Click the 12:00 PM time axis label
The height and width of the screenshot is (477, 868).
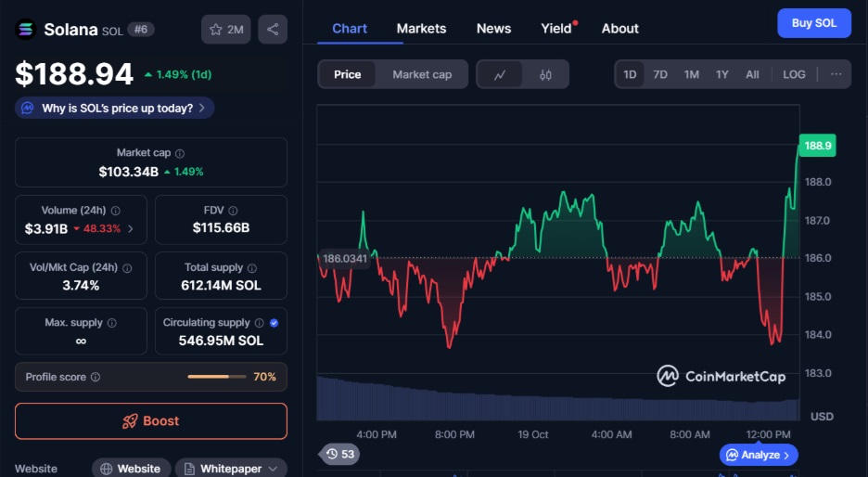[x=769, y=435]
